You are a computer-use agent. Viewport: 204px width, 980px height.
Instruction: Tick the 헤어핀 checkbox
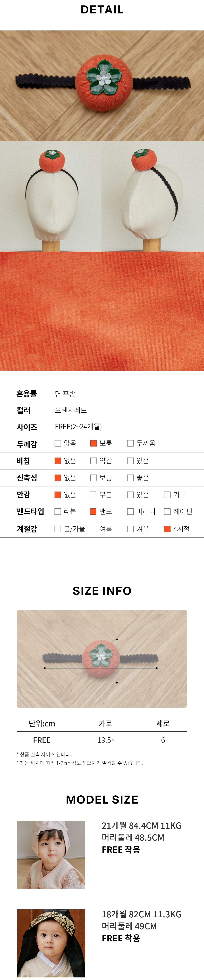click(x=167, y=511)
